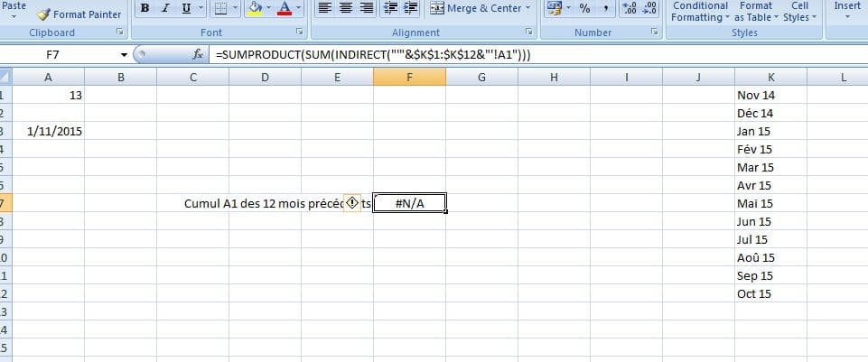Image resolution: width=868 pixels, height=362 pixels.
Task: Increase decimal places
Action: pos(630,8)
